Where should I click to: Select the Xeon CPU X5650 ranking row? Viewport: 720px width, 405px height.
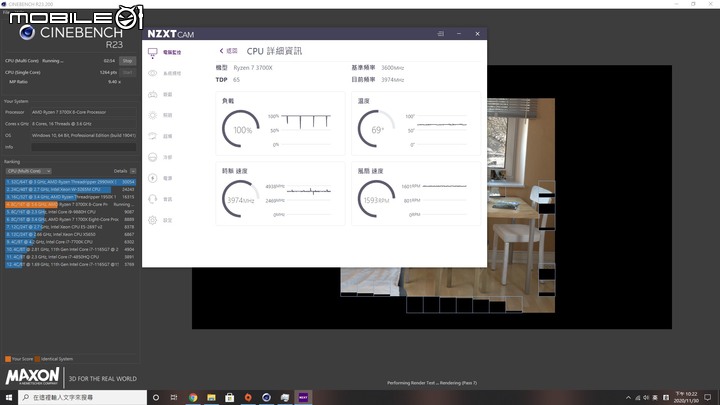click(x=70, y=234)
